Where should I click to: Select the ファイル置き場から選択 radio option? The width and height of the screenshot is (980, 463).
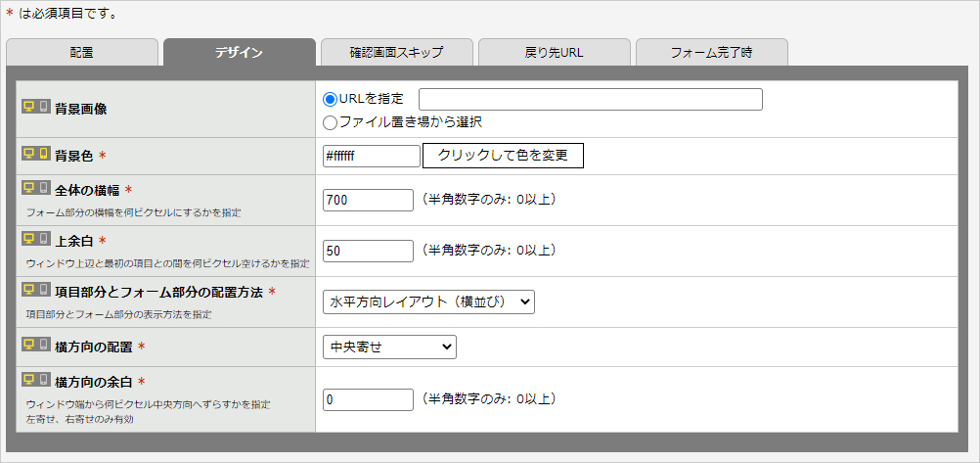[x=330, y=122]
